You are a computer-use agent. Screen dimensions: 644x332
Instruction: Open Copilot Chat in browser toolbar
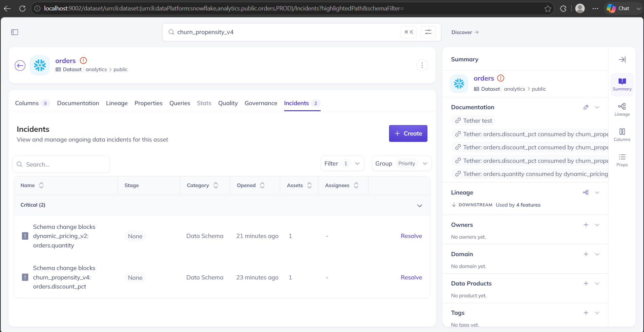tap(618, 8)
